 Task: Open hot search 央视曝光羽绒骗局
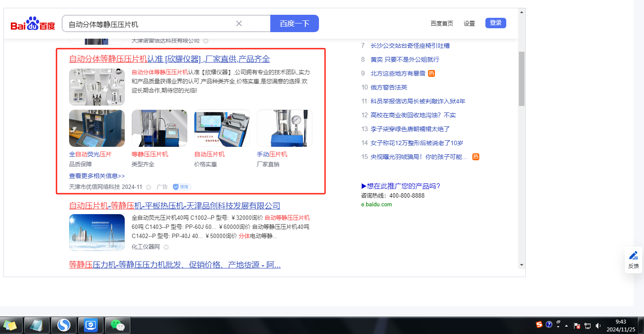click(x=419, y=157)
